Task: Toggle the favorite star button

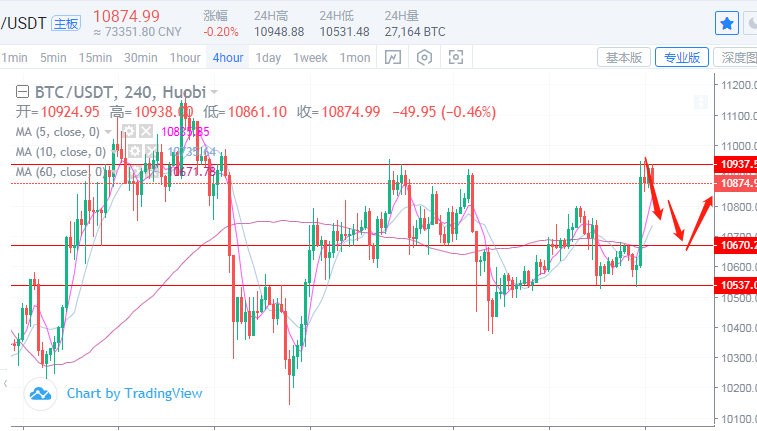Action: pos(727,22)
